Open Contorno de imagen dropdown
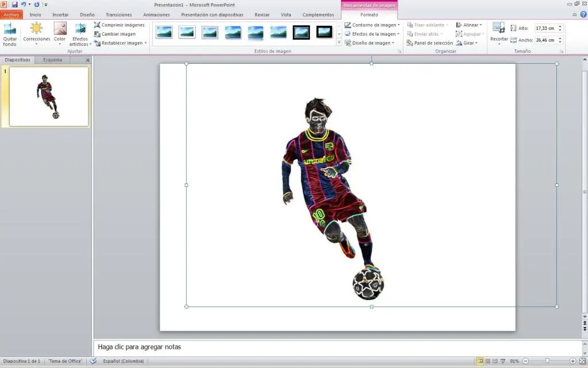The height and width of the screenshot is (368, 588). (x=372, y=25)
